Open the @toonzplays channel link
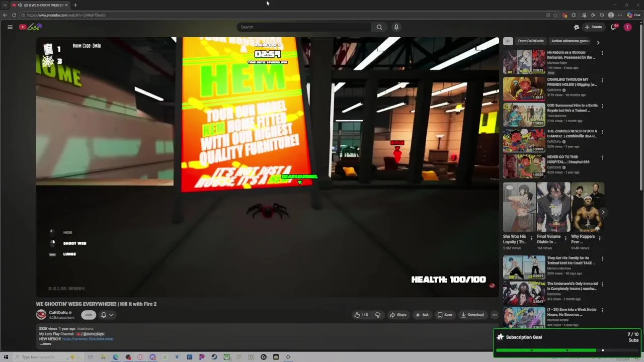Screen dimensions: 644x362 [x=91, y=334]
